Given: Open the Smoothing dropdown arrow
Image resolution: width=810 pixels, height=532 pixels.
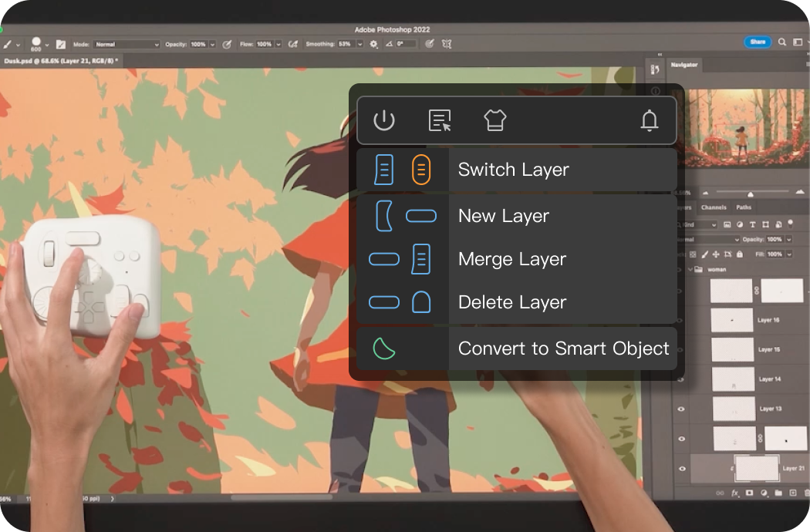Looking at the screenshot, I should 360,44.
